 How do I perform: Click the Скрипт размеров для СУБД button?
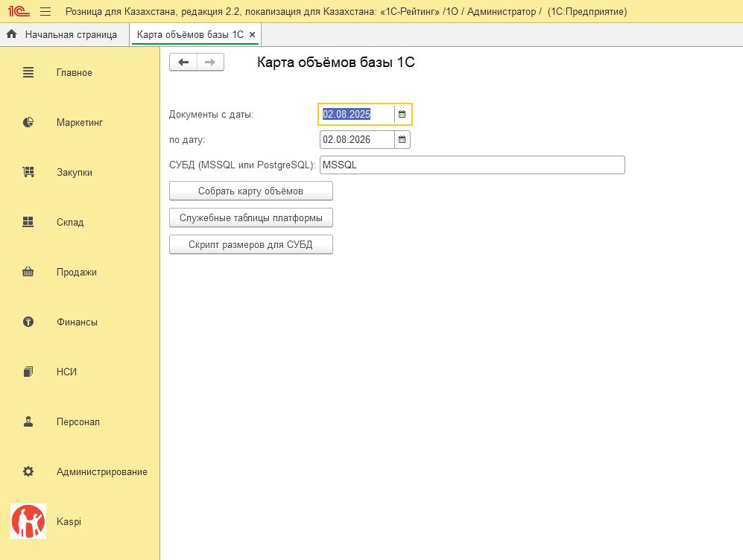251,245
